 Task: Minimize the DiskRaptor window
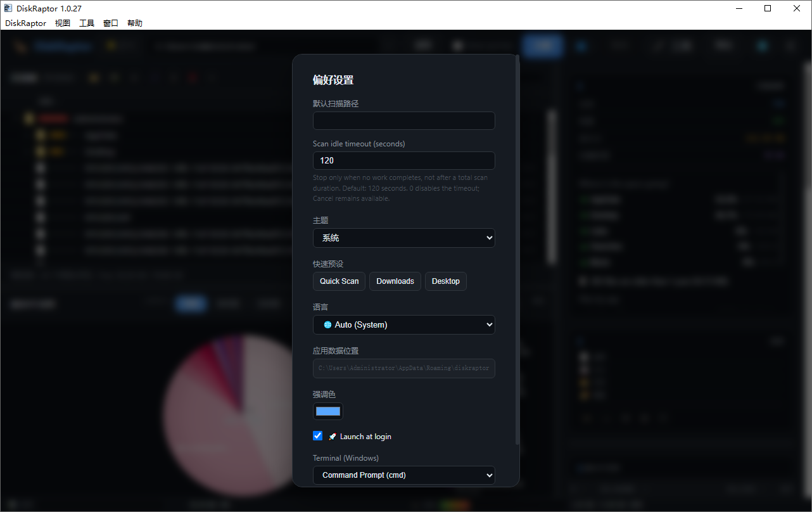(739, 8)
